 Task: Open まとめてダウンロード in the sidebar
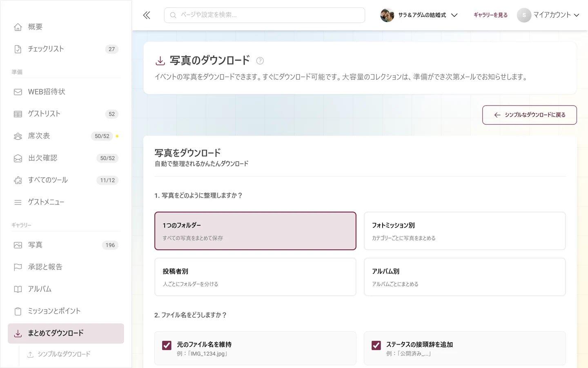(x=66, y=334)
